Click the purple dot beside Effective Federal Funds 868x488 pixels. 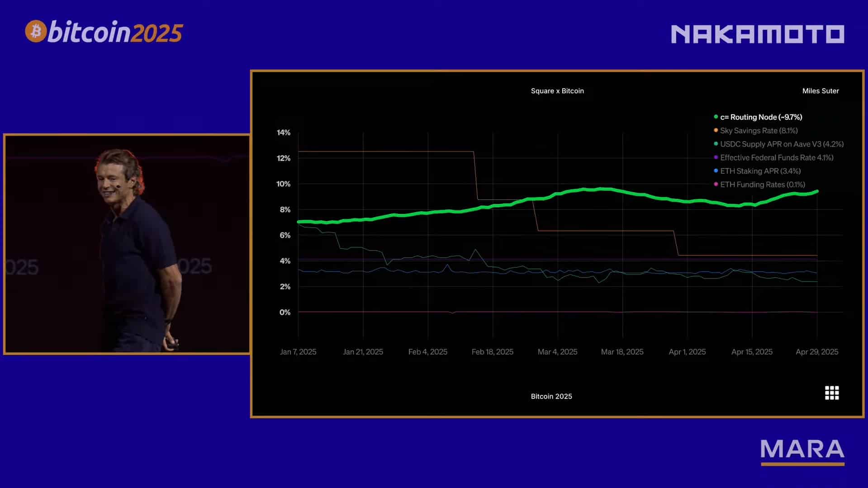[x=716, y=157]
